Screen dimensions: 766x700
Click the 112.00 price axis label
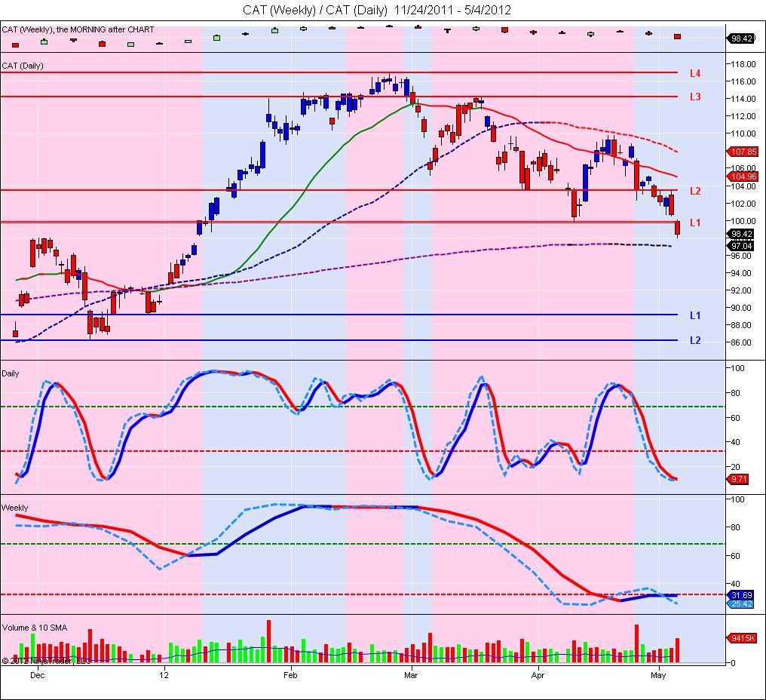[743, 116]
